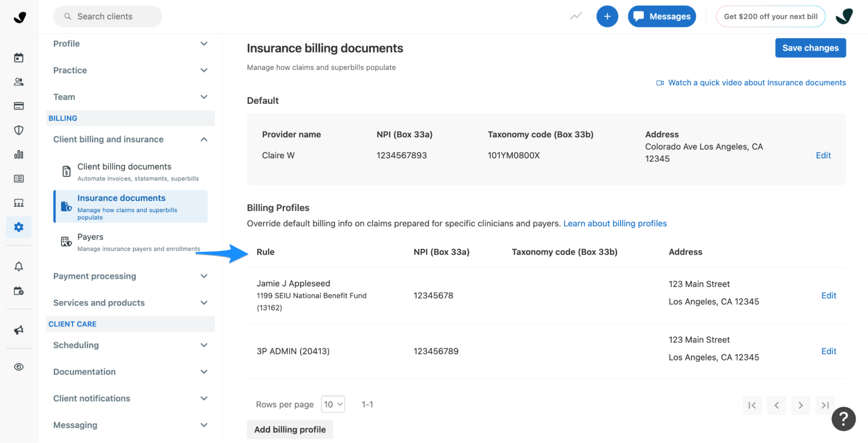Click the eye icon in left rail

pyautogui.click(x=19, y=367)
